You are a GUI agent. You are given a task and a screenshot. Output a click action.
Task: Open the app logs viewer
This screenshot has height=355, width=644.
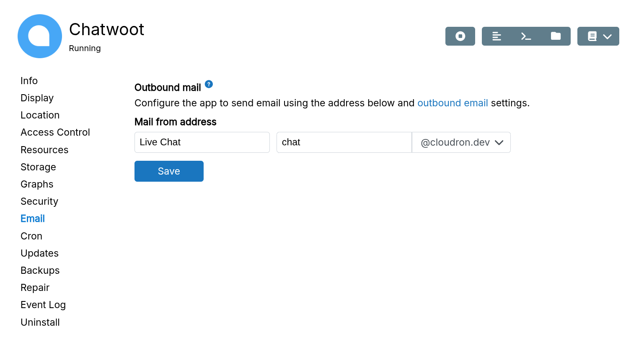click(x=497, y=36)
